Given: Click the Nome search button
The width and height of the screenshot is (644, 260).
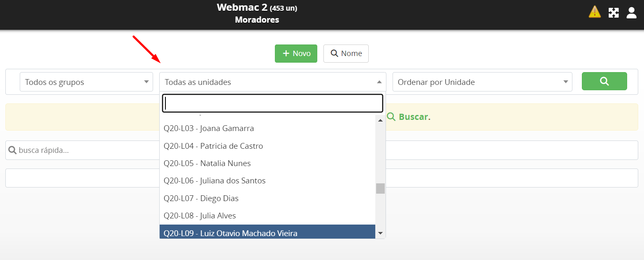Looking at the screenshot, I should point(346,54).
